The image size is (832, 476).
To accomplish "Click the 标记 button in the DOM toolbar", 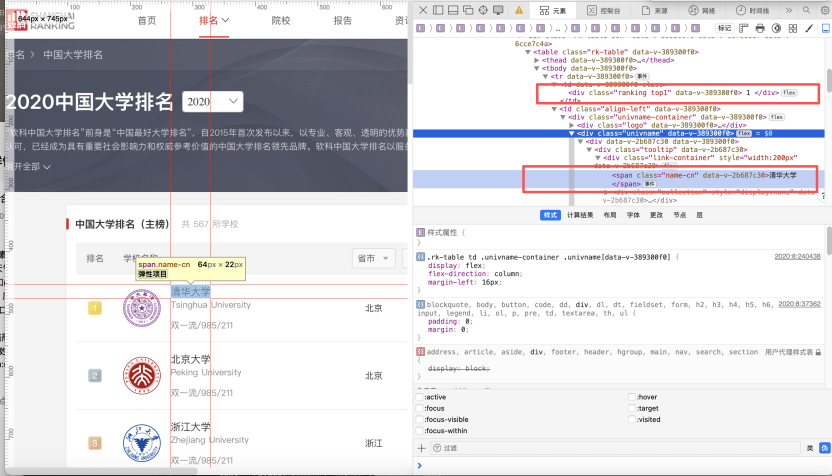I will coord(724,28).
